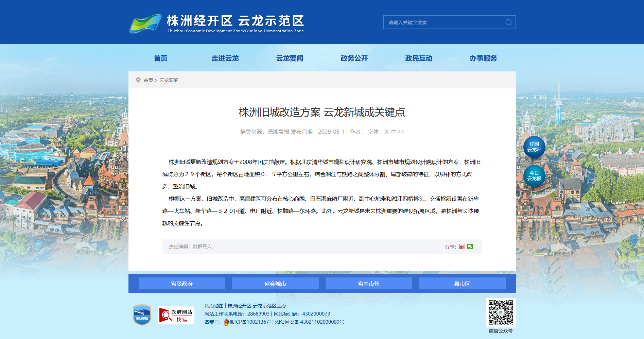Image resolution: width=644 pixels, height=339 pixels.
Task: Click the WeChat share icon
Action: pos(470,247)
